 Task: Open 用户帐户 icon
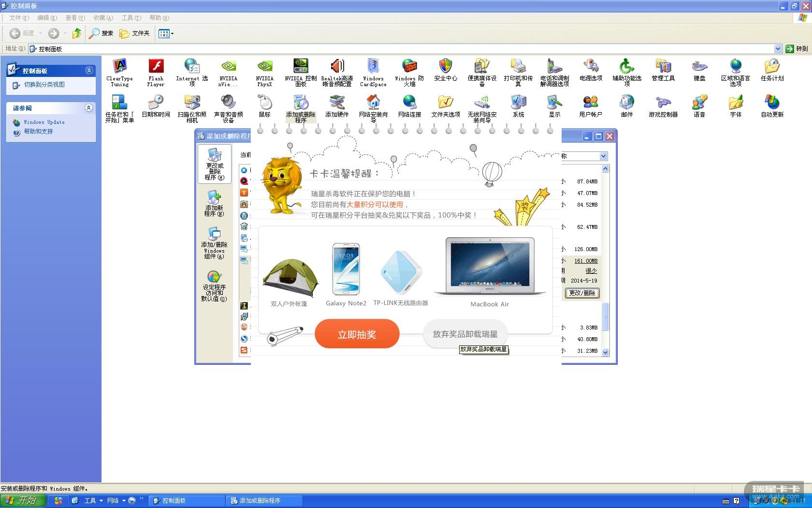(x=591, y=106)
